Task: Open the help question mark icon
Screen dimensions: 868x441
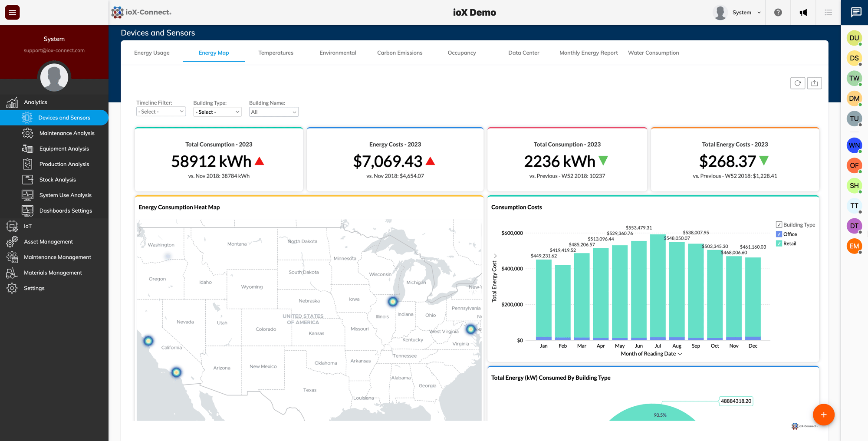Action: click(778, 12)
